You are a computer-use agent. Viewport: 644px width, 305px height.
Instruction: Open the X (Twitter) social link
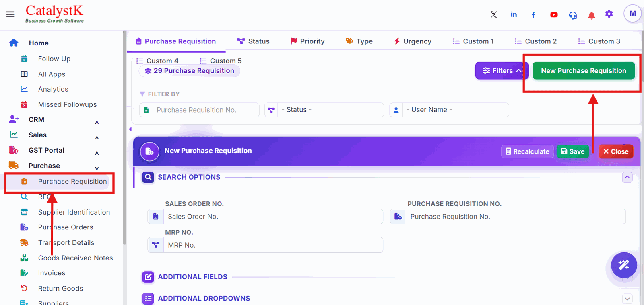[494, 15]
